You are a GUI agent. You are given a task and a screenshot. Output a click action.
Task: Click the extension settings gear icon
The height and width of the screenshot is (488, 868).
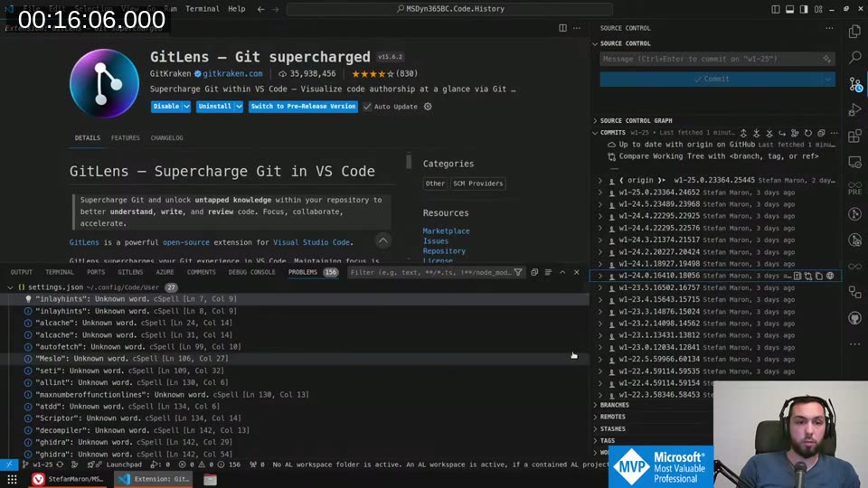pyautogui.click(x=428, y=107)
